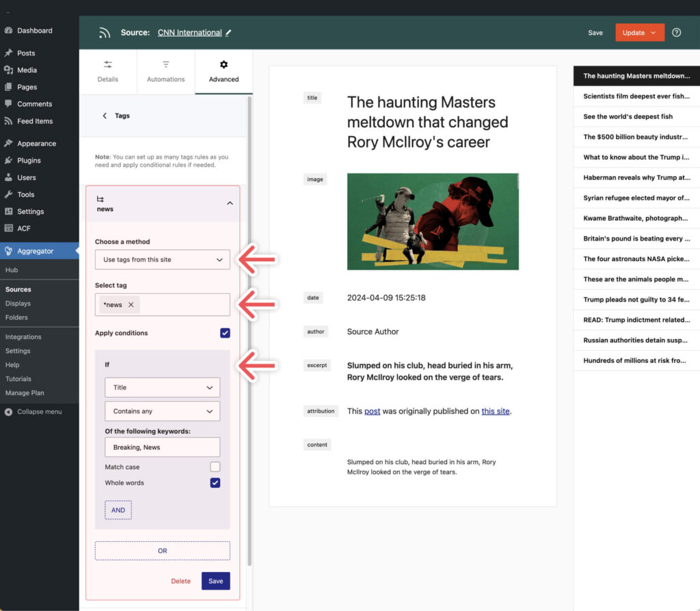Open Integrations in Aggregator submenu
Screen dimensions: 700x611
point(23,336)
